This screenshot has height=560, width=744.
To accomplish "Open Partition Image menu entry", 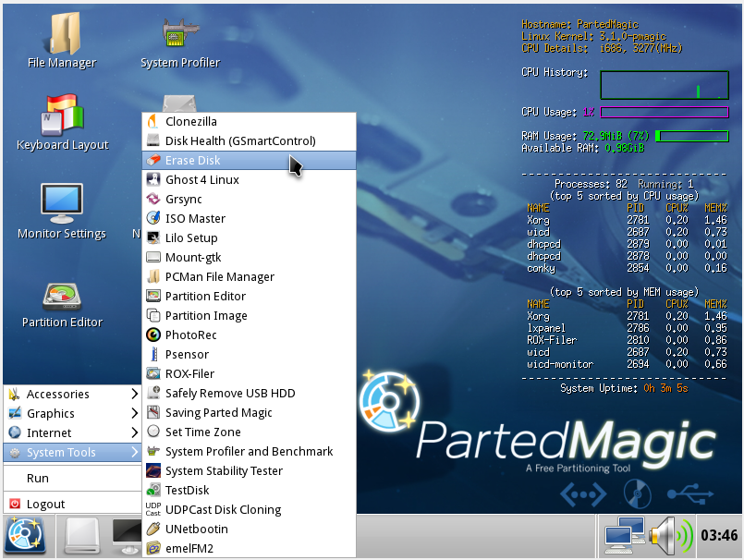I will (250, 316).
